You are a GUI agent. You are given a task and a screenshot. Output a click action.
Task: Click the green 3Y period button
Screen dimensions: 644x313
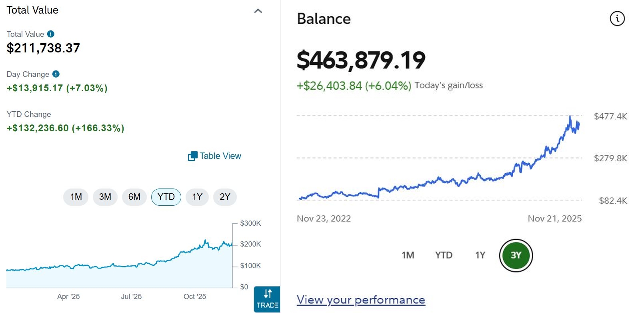[516, 255]
